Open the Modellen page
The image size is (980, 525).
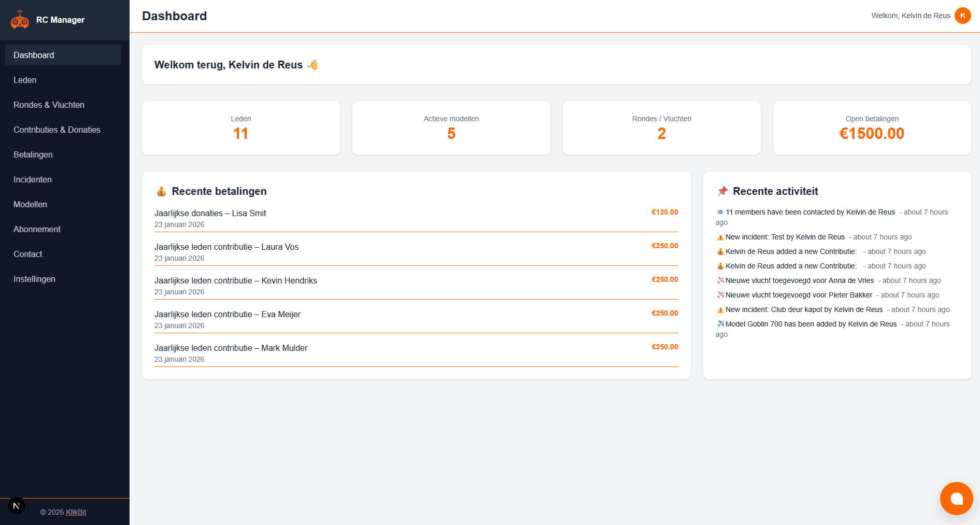pyautogui.click(x=30, y=204)
